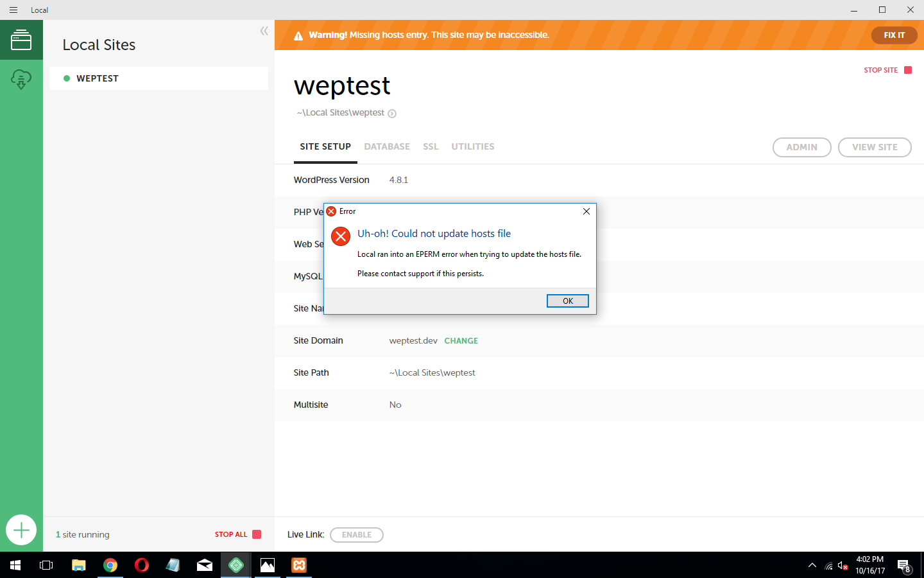
Task: Open the taskbar clock and calendar
Action: (x=870, y=565)
